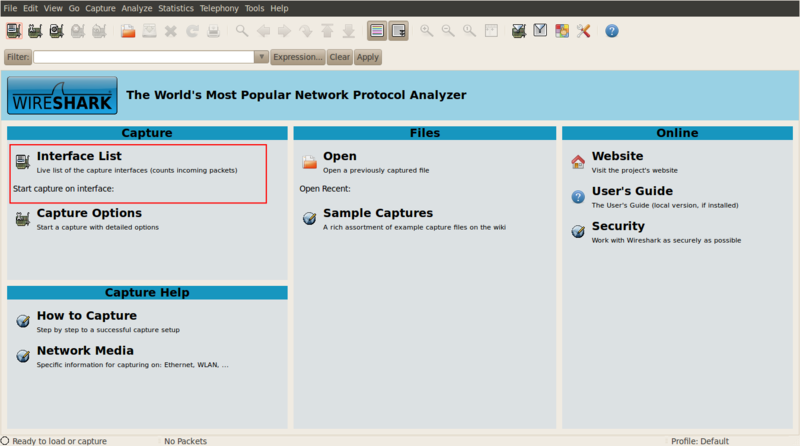Open the Telephony menu
This screenshot has height=446, width=800.
pos(219,8)
